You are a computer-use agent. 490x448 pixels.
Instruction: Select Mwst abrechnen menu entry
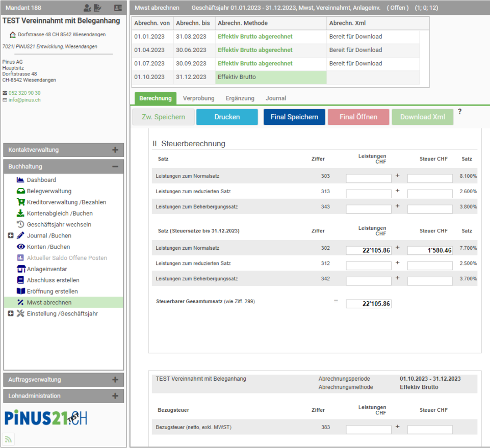point(63,302)
